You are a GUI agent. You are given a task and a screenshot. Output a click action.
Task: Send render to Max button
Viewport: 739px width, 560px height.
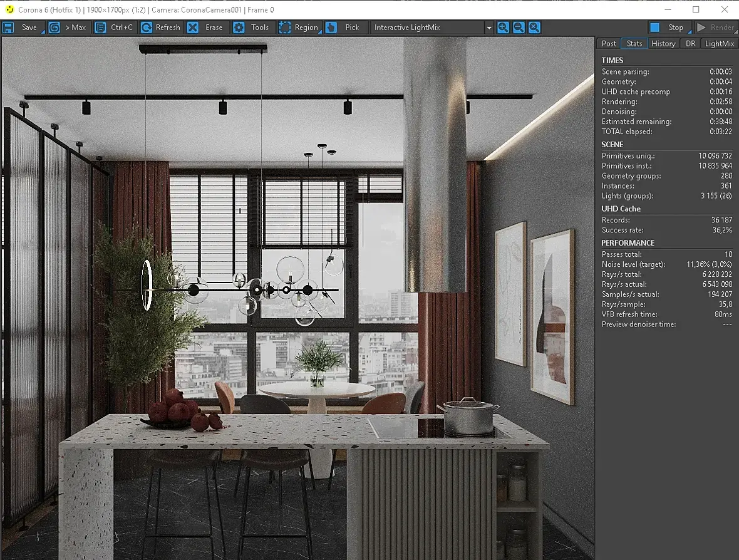coord(75,28)
